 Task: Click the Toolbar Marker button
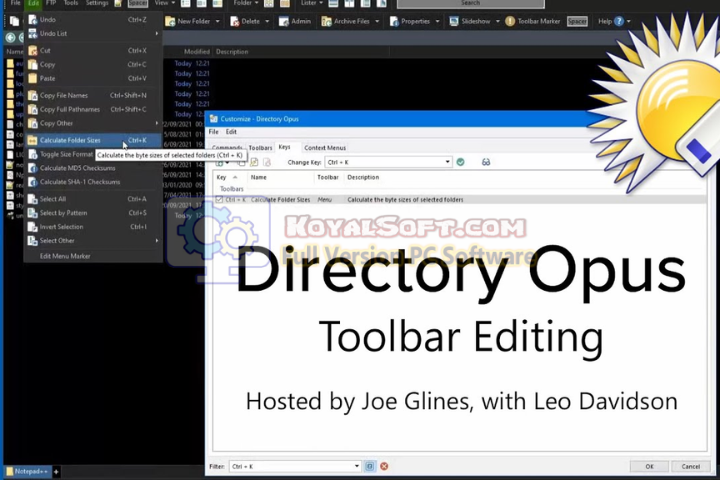pos(533,21)
